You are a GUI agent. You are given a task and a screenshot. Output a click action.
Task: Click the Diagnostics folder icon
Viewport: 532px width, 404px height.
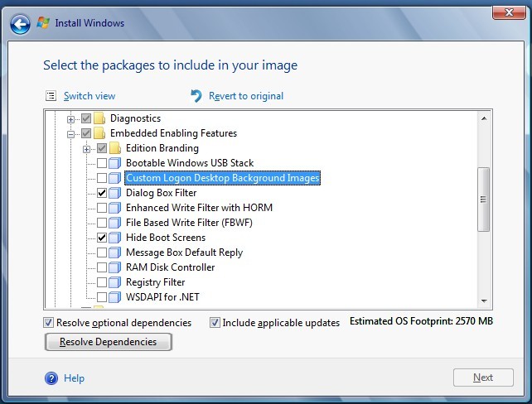pos(99,118)
